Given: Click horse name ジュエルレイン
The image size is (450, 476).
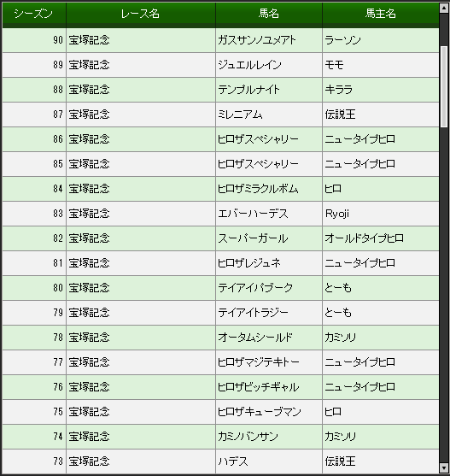Looking at the screenshot, I should pos(249,65).
